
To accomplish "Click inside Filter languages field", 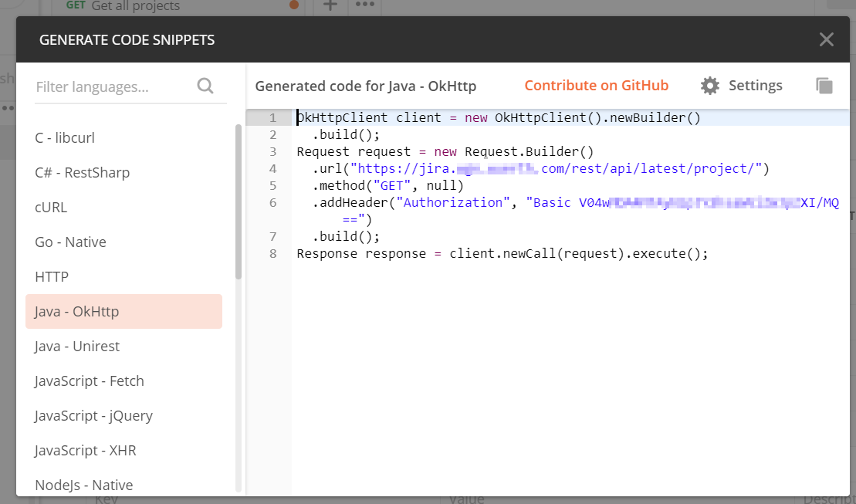I will (115, 86).
